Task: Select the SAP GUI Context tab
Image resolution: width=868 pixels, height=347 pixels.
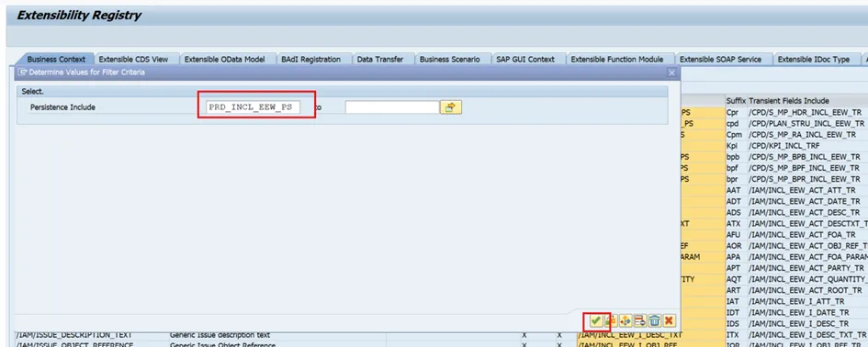Action: click(525, 60)
